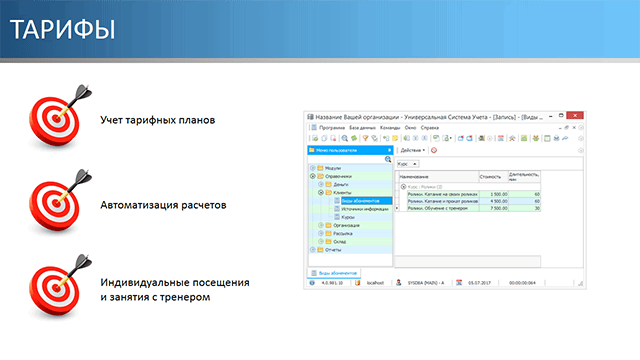Click the red calendar icon in the toolbar
The height and width of the screenshot is (360, 640).
pyautogui.click(x=500, y=138)
